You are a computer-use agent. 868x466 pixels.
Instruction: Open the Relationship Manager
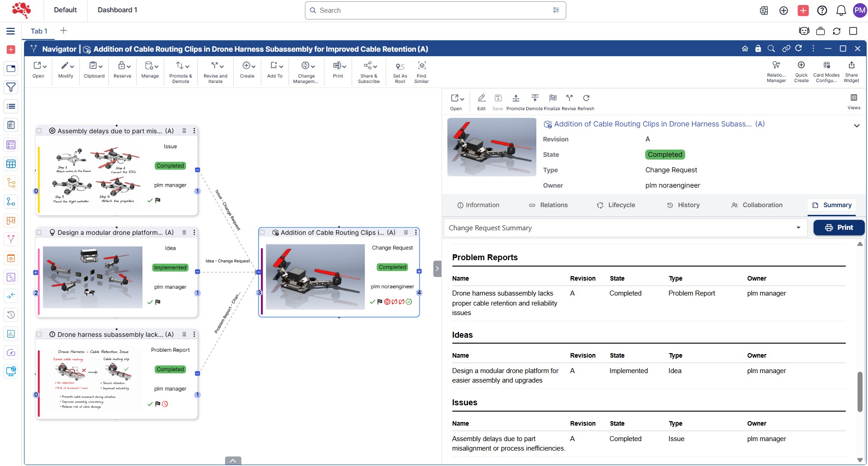click(x=776, y=66)
